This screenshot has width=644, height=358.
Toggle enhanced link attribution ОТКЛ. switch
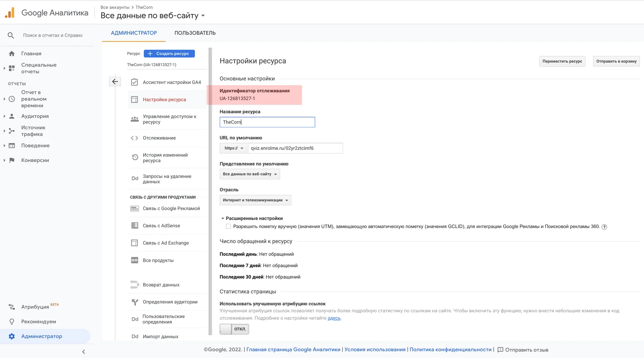234,329
